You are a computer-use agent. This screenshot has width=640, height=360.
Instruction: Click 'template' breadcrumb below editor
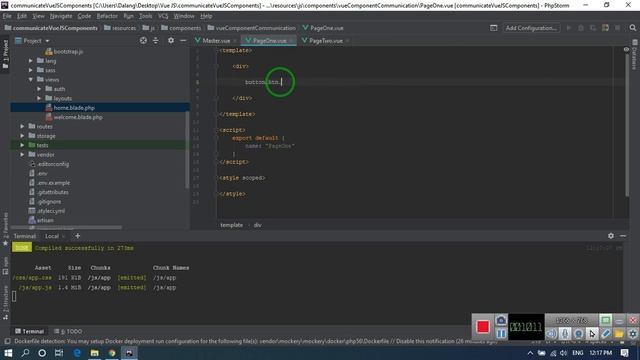231,225
